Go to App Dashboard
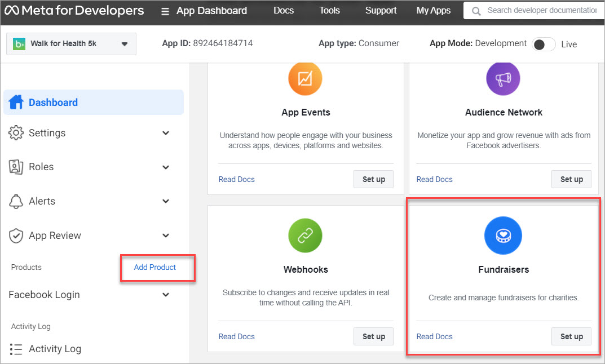Screen dimensions: 605x364 (x=212, y=11)
